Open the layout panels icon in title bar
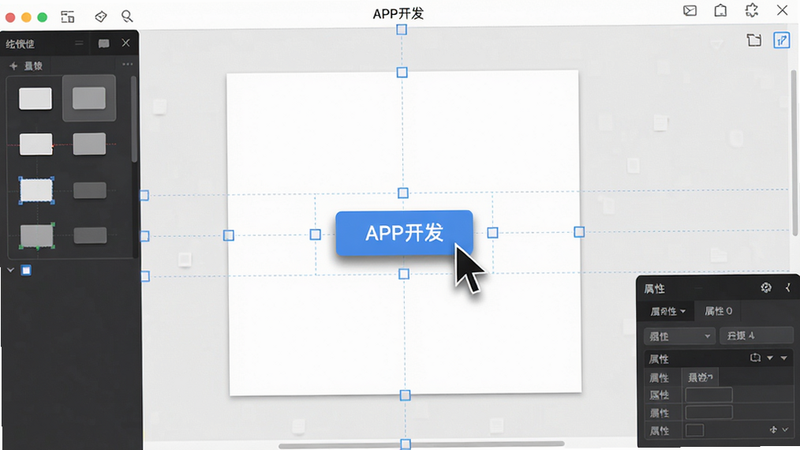Image resolution: width=800 pixels, height=450 pixels. click(x=67, y=17)
